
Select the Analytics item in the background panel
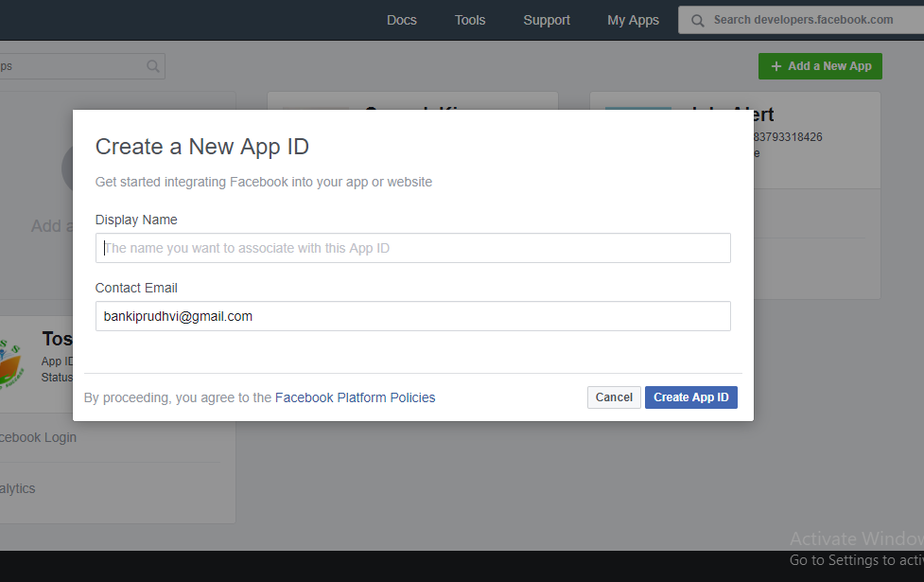coord(18,488)
